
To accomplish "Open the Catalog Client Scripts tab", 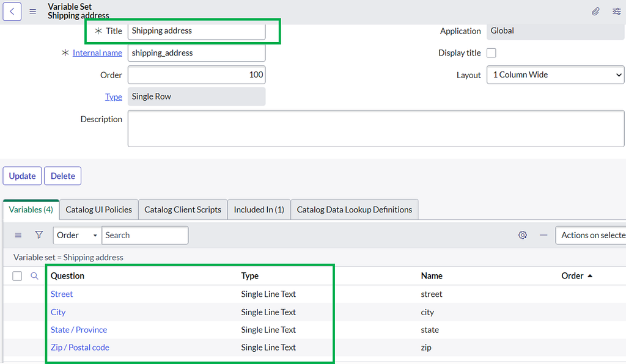I will tap(183, 209).
